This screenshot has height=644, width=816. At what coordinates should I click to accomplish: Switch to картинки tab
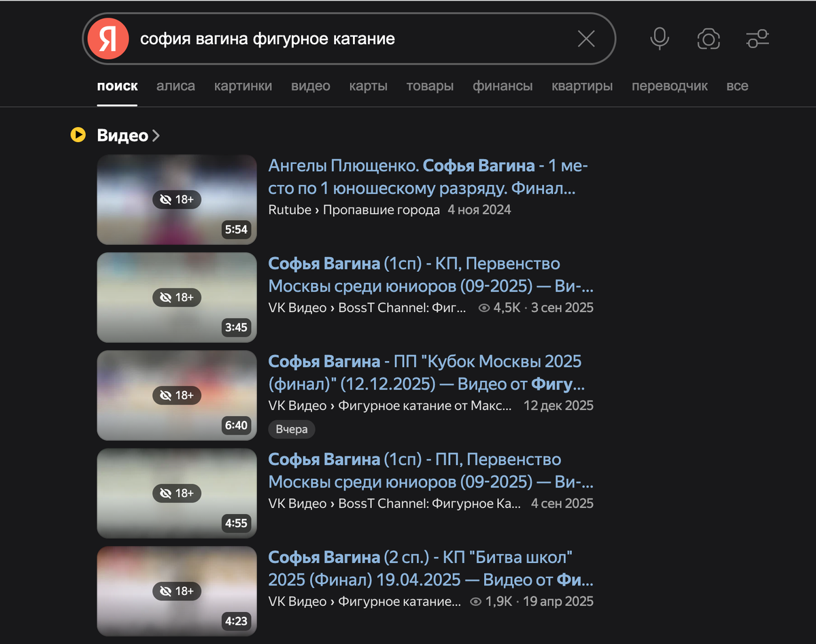click(x=243, y=86)
